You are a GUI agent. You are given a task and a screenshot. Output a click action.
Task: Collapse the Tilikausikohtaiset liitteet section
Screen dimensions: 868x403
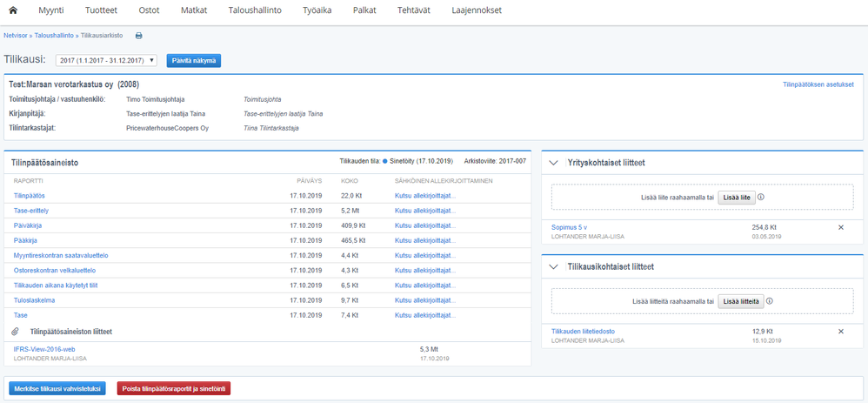pyautogui.click(x=553, y=266)
